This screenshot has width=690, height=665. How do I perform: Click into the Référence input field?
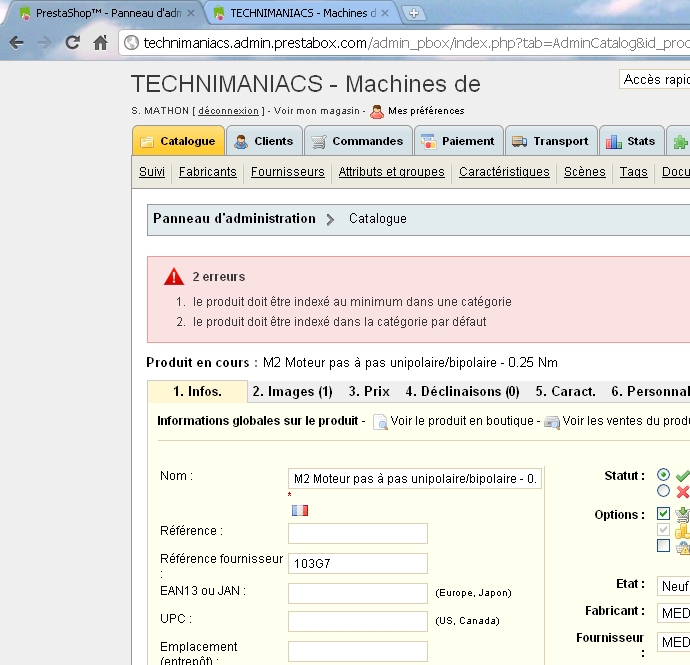(358, 533)
